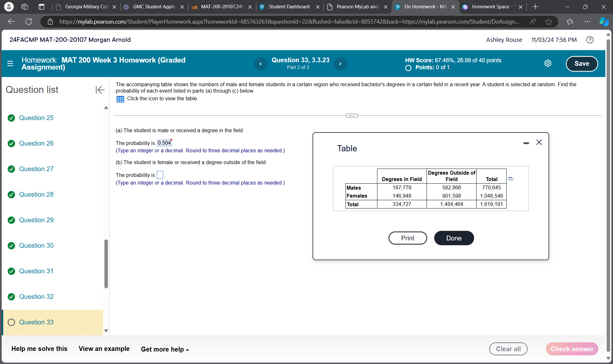This screenshot has width=613, height=364.
Task: Open Question 29 from the list
Action: pos(36,220)
